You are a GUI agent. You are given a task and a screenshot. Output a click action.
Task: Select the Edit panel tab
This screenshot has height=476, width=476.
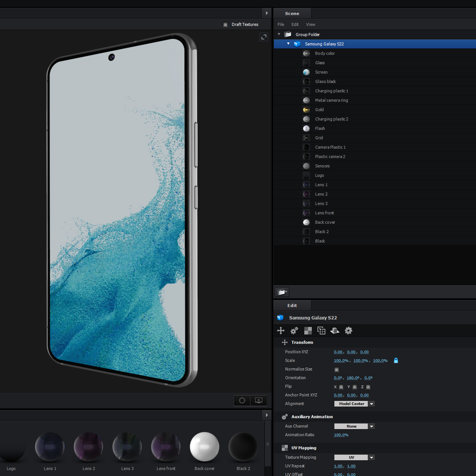click(292, 306)
